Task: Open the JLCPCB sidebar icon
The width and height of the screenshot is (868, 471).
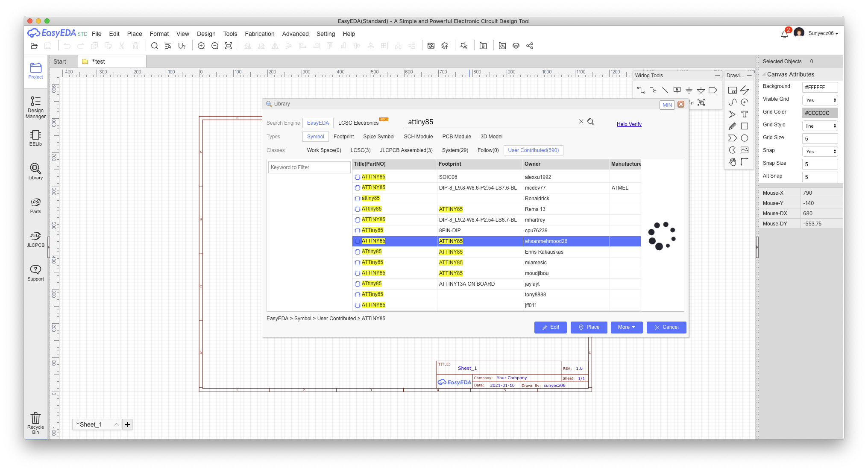Action: pyautogui.click(x=35, y=239)
